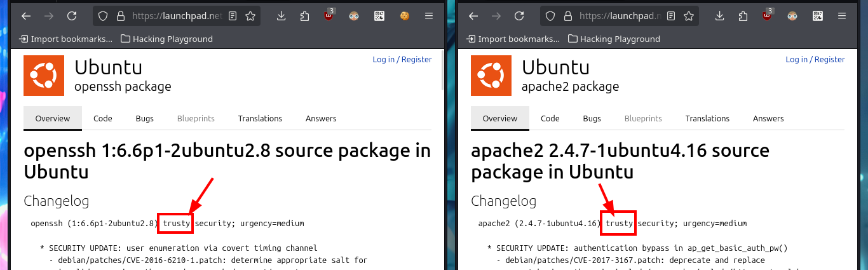Reload the openssh launchpad page

click(72, 16)
